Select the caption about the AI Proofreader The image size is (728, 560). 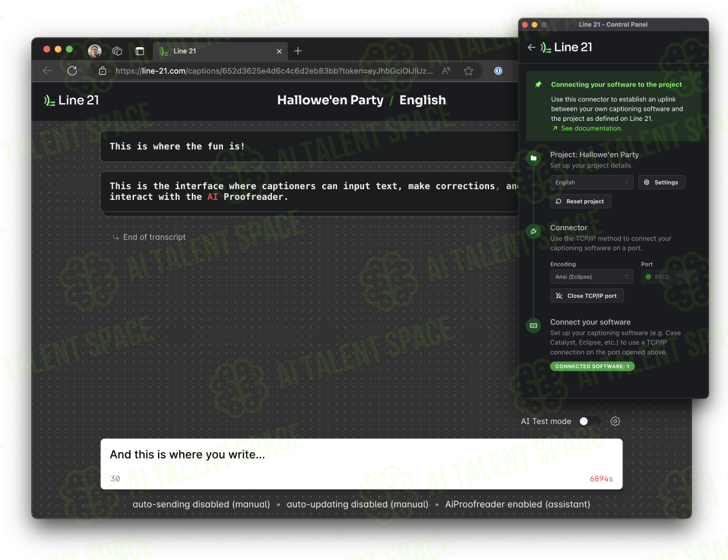click(310, 192)
